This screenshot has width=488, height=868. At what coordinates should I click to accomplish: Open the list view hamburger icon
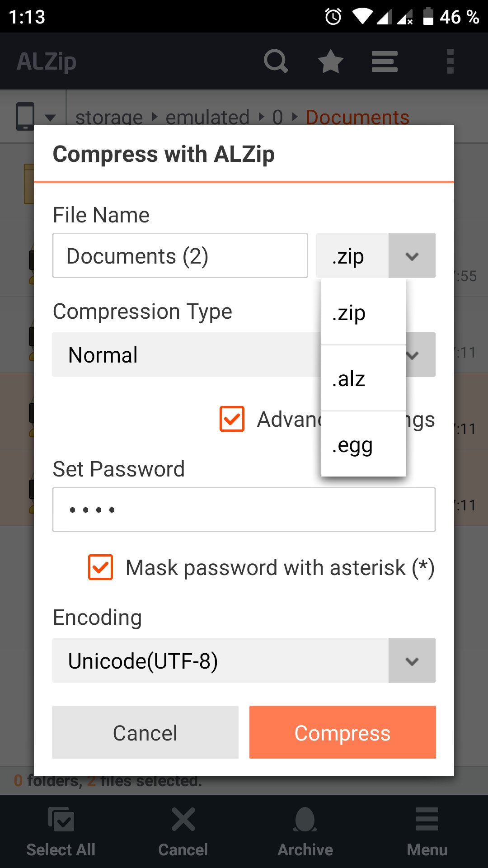[385, 61]
